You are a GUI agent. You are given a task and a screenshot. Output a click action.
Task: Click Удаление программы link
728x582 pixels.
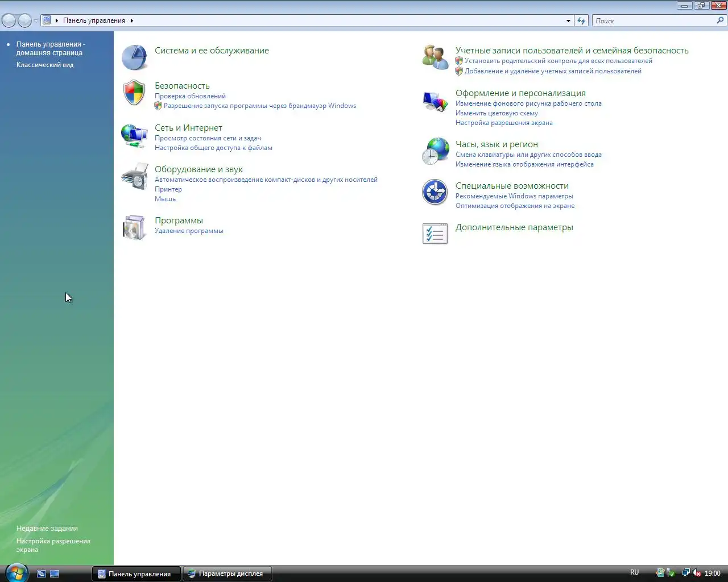189,231
